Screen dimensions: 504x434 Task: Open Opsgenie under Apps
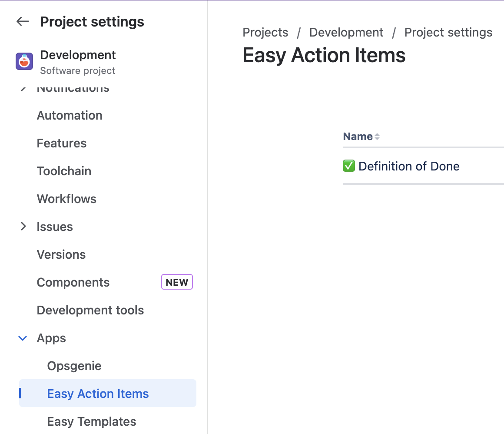point(74,366)
